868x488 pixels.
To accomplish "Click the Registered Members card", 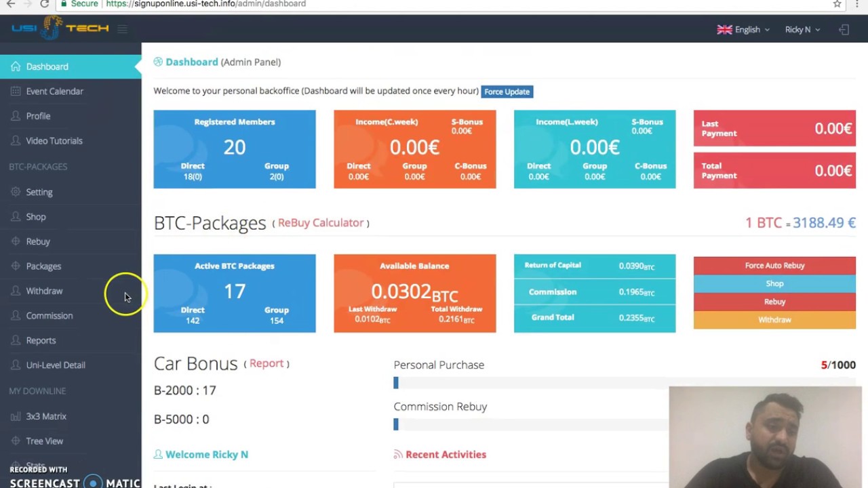I will 235,149.
